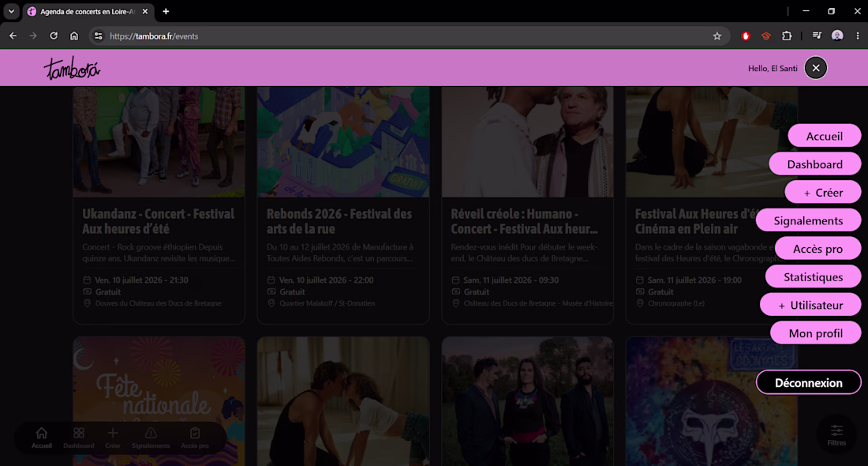Open the browser three-dot menu
This screenshot has height=466, width=868.
858,36
